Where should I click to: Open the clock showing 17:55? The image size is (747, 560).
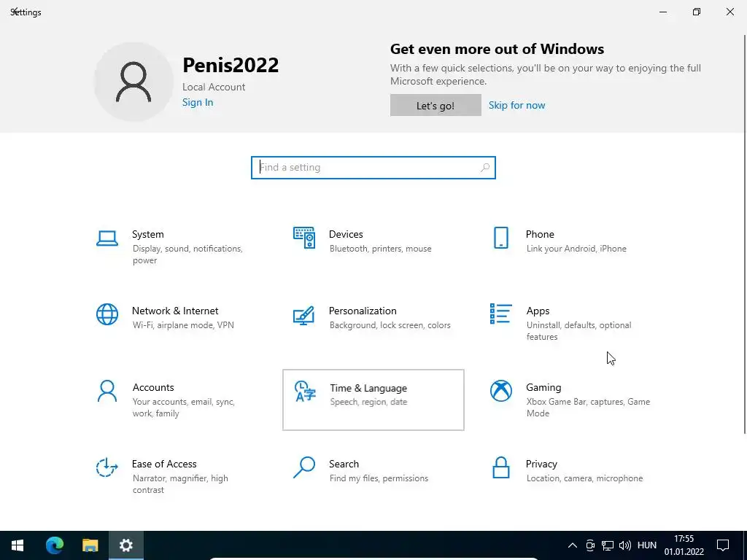pos(684,545)
